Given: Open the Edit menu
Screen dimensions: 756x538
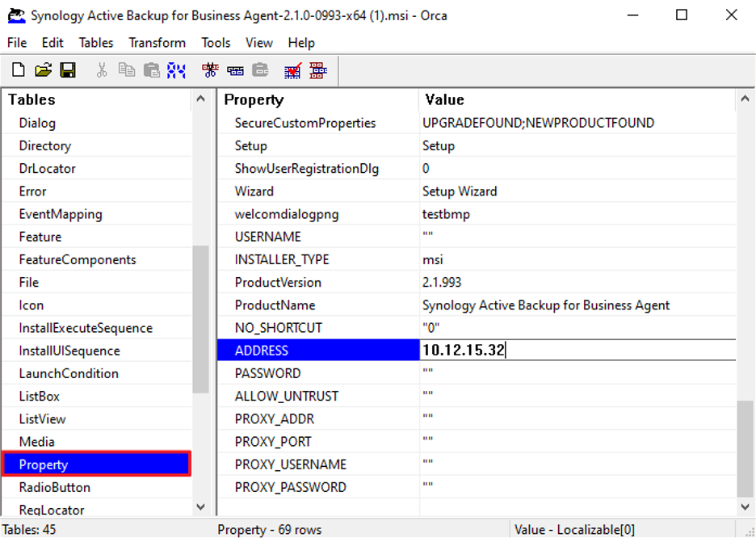Looking at the screenshot, I should (x=52, y=43).
